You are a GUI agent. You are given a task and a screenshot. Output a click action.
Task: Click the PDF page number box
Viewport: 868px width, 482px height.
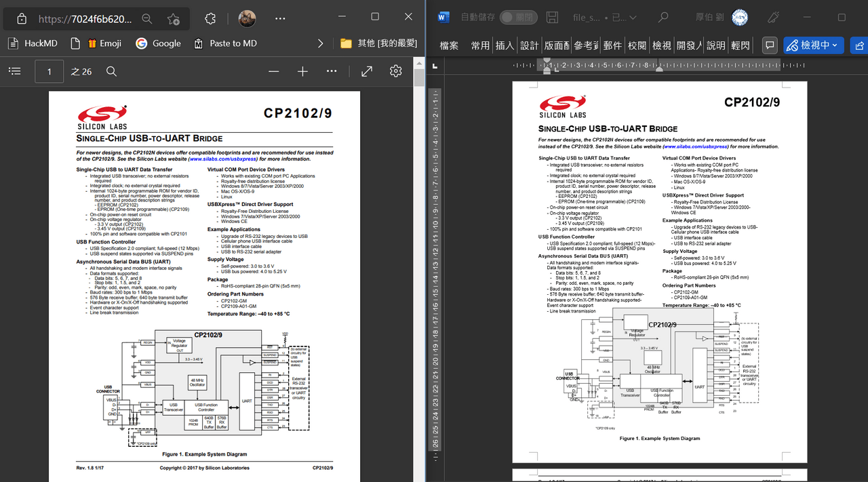50,71
